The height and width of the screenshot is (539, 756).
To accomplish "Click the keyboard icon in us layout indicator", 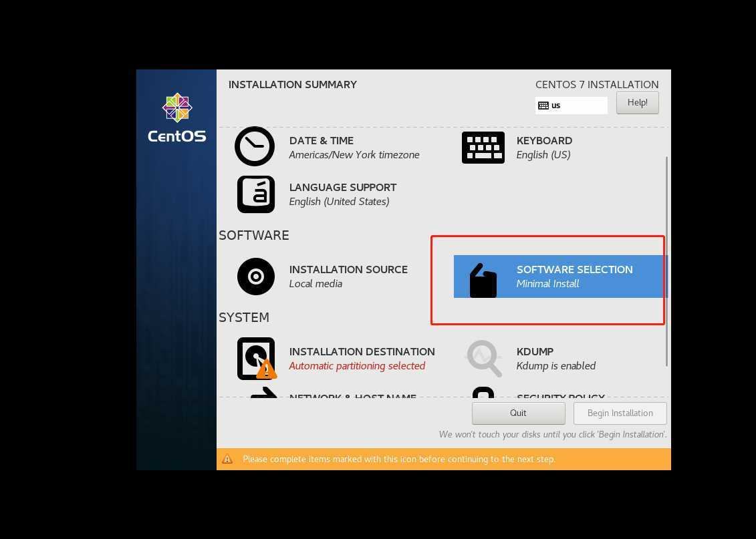I will click(543, 106).
